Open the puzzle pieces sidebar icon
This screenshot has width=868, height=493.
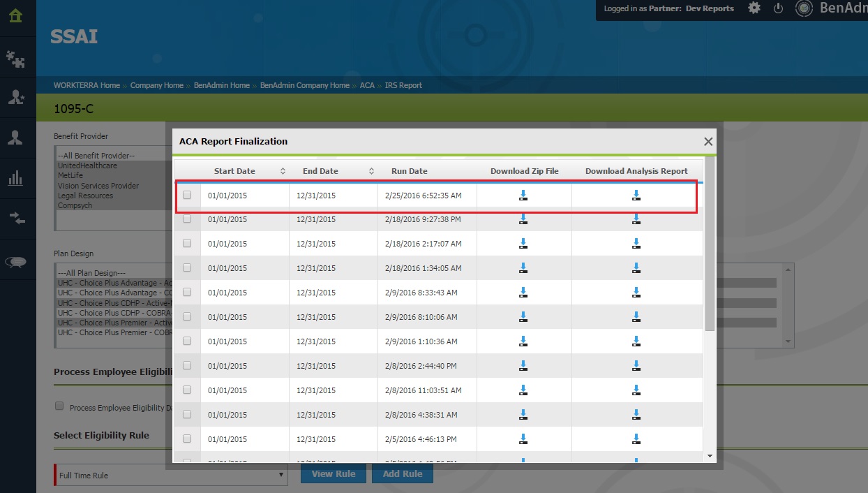[16, 59]
